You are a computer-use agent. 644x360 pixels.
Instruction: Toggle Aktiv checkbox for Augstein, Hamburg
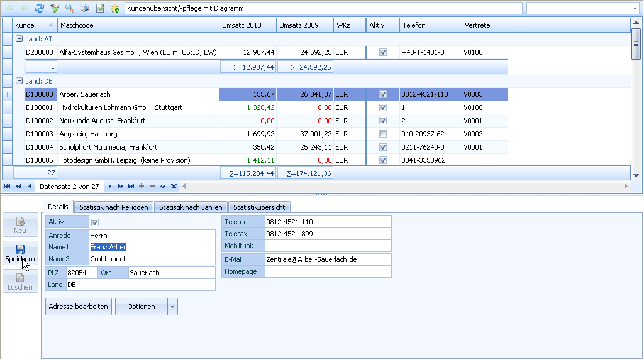(x=383, y=134)
